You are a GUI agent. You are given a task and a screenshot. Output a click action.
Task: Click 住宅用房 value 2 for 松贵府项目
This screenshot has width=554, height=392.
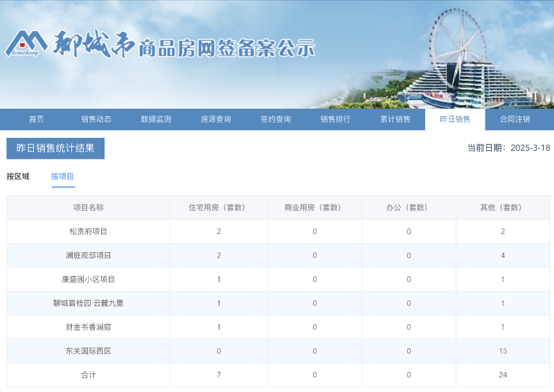219,231
